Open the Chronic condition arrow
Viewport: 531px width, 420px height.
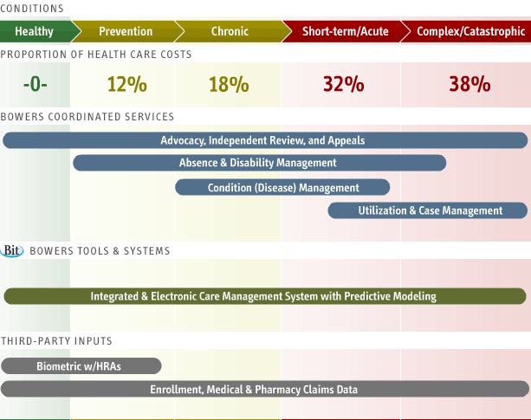pyautogui.click(x=230, y=32)
